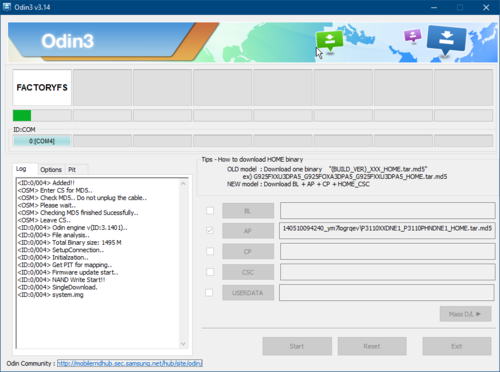The height and width of the screenshot is (372, 500).
Task: Click the AP file button
Action: pyautogui.click(x=248, y=231)
